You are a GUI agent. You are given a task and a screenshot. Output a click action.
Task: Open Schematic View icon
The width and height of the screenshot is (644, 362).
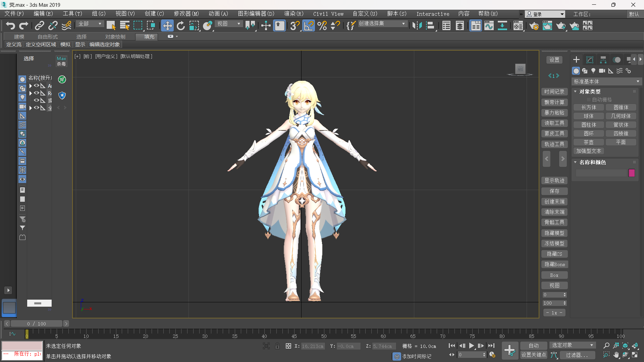pyautogui.click(x=502, y=26)
